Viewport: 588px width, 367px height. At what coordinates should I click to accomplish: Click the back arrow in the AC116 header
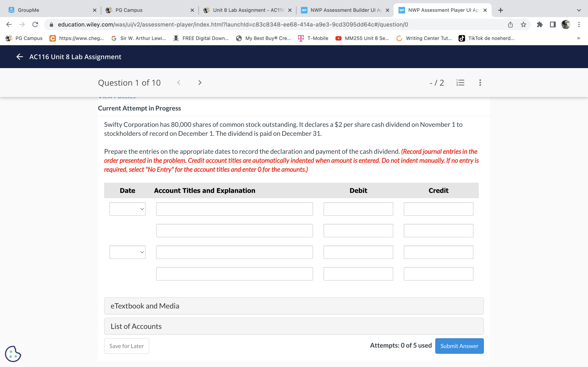(x=19, y=56)
